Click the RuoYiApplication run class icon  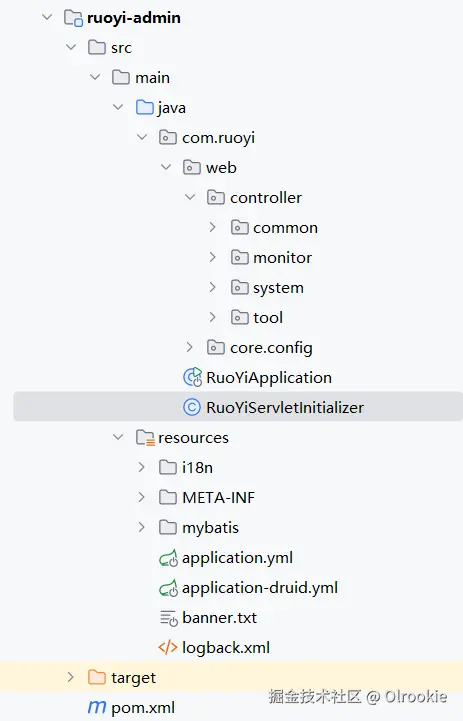(x=192, y=378)
